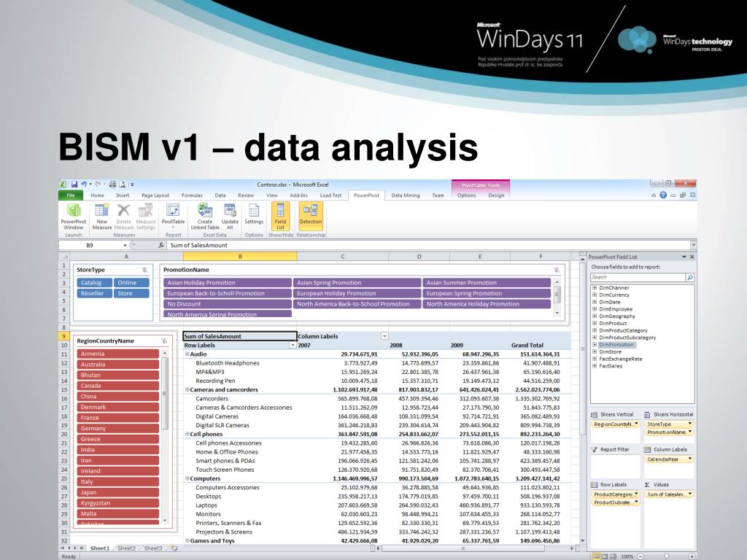Collapse the Audio category row

point(187,354)
